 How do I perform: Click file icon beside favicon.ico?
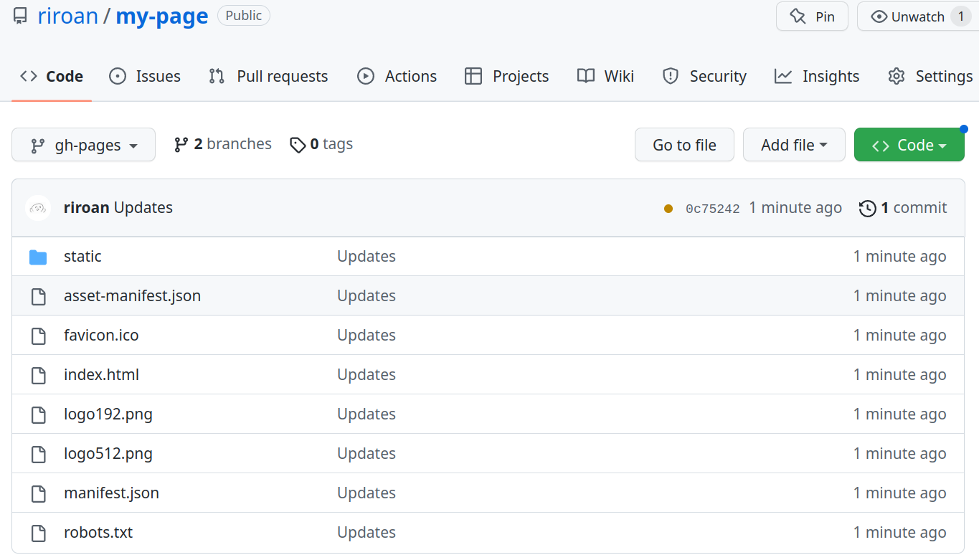pos(38,336)
